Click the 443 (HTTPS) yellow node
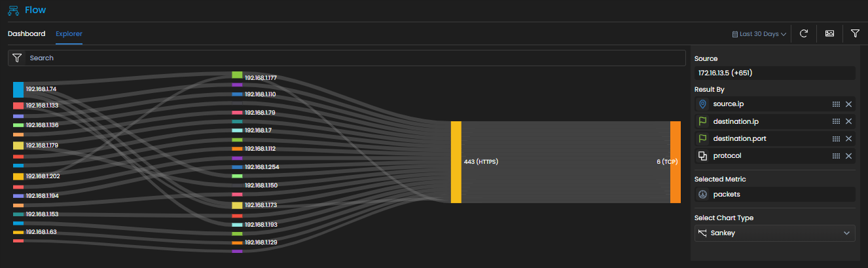 tap(456, 162)
